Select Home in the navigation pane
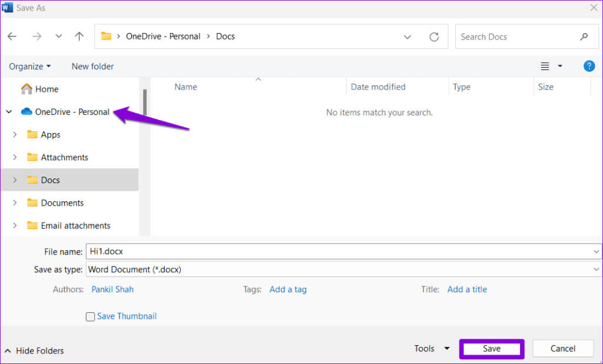The image size is (603, 364). pos(47,89)
